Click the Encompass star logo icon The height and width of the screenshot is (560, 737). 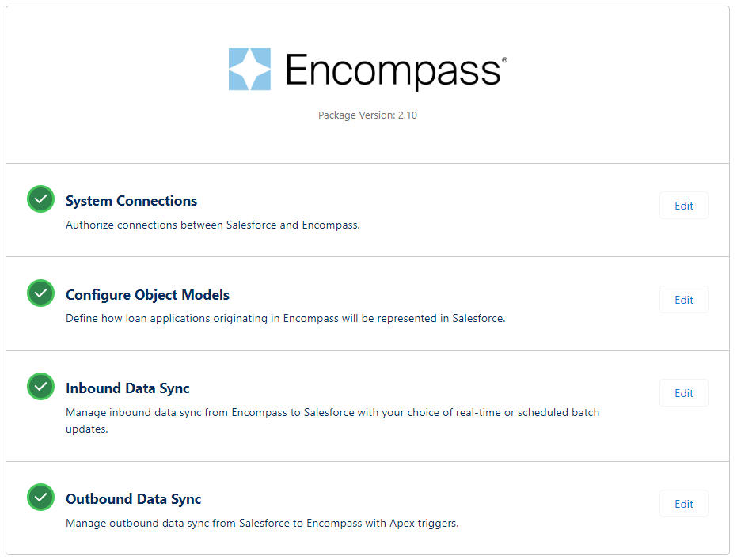[249, 69]
